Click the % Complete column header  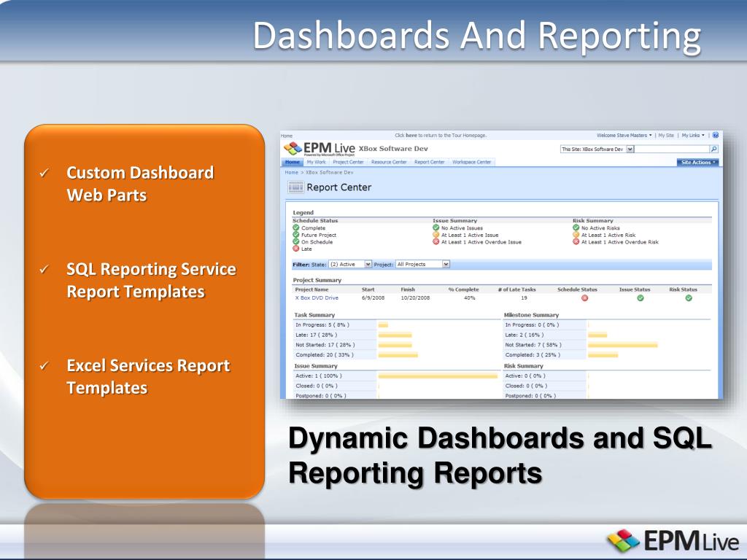click(x=463, y=289)
